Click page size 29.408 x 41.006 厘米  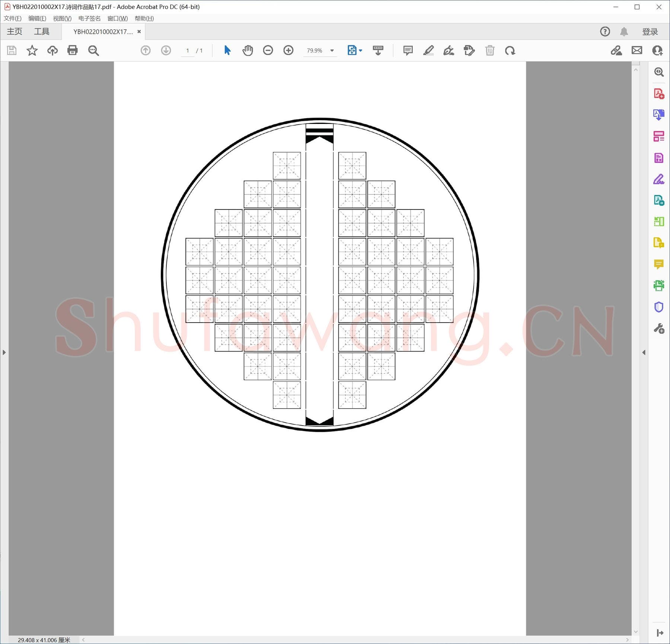[44, 640]
